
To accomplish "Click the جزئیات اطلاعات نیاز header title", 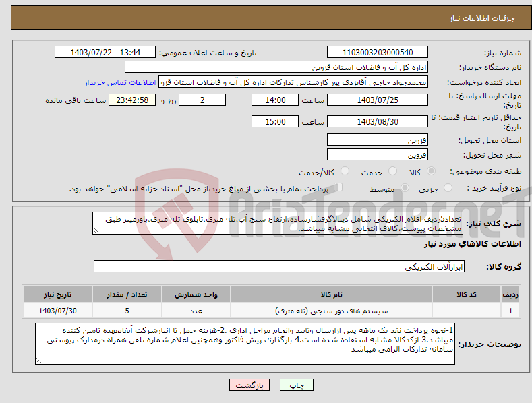I will pos(482,18).
